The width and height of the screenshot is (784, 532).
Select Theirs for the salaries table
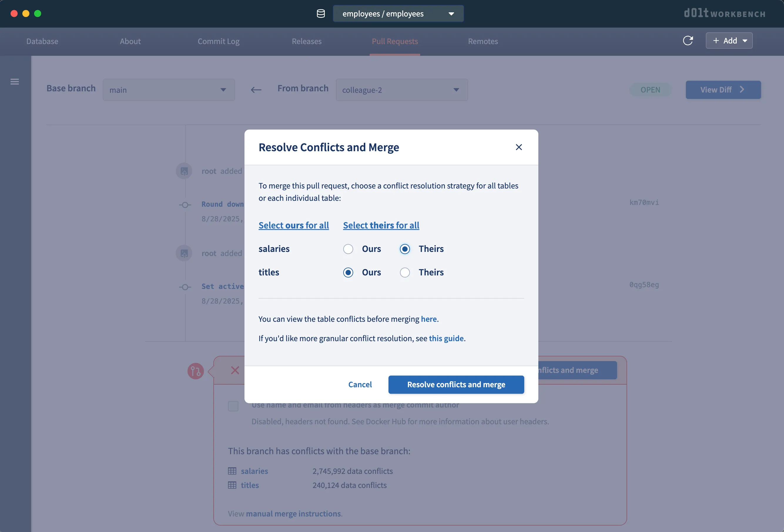click(x=405, y=249)
